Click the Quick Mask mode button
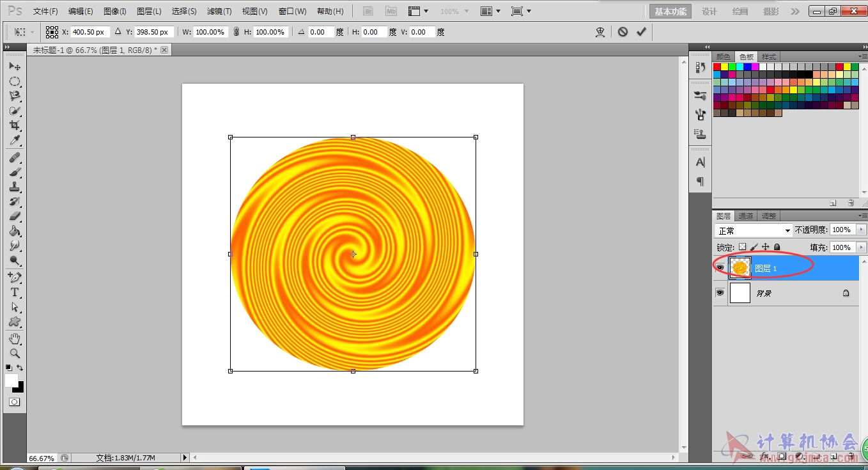This screenshot has width=868, height=470. 14,402
